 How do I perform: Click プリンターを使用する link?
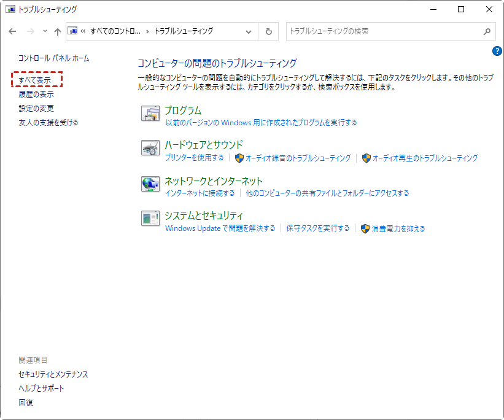coord(195,158)
